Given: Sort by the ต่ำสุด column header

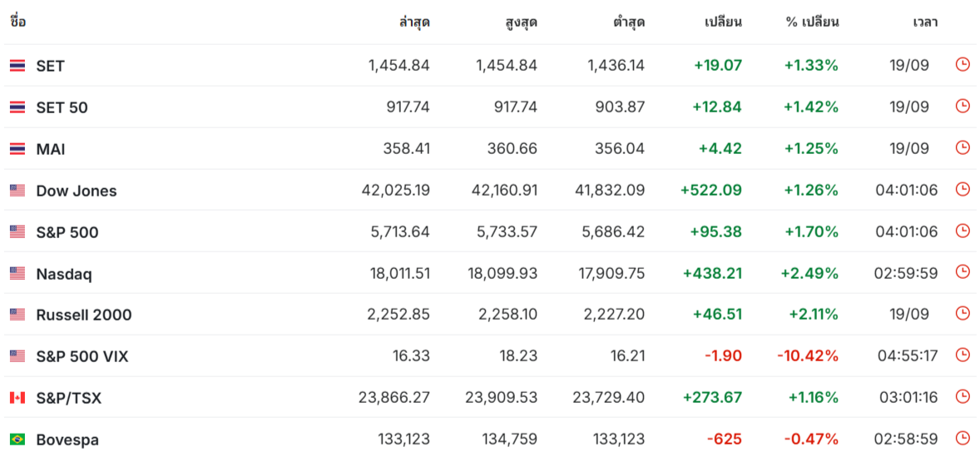Looking at the screenshot, I should pos(630,22).
